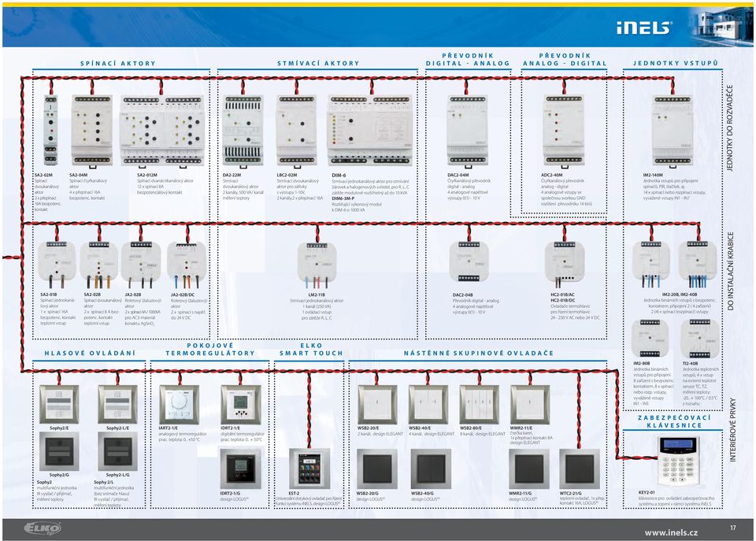Select the EST-2 touch panel image

point(309,469)
